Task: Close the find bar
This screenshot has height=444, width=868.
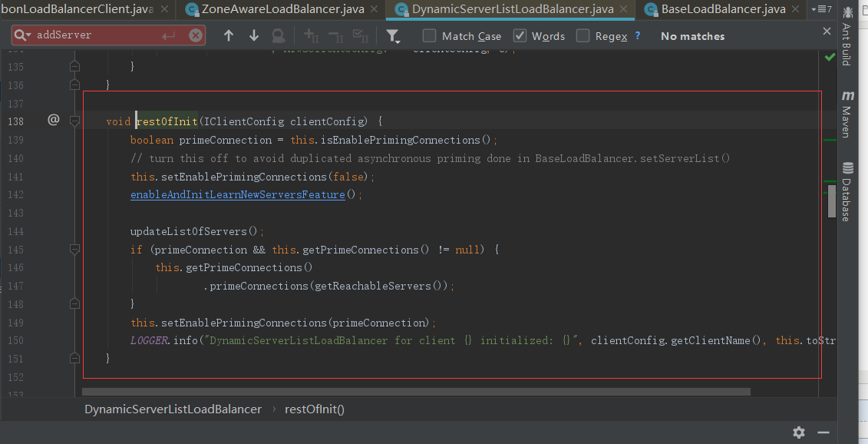Action: pyautogui.click(x=827, y=31)
